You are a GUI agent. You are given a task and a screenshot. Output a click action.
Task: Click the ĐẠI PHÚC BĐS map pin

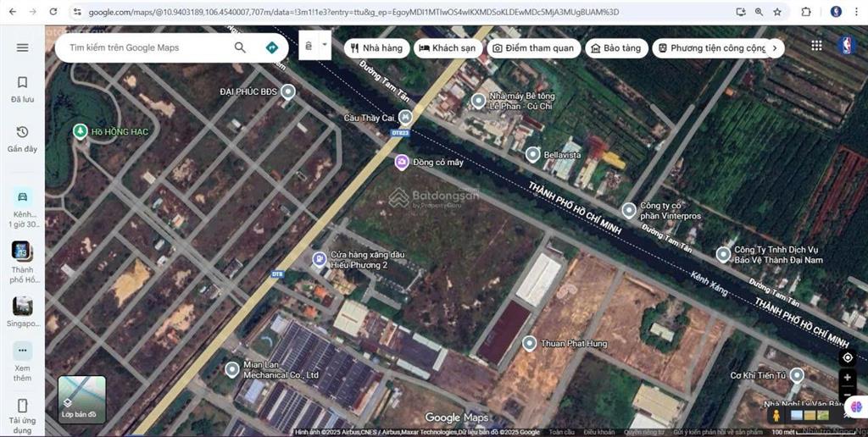coord(287,91)
